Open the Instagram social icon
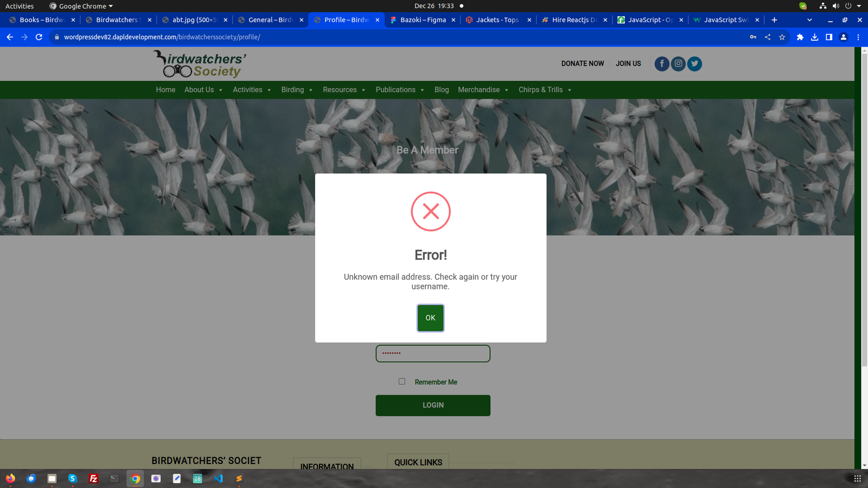 tap(678, 64)
